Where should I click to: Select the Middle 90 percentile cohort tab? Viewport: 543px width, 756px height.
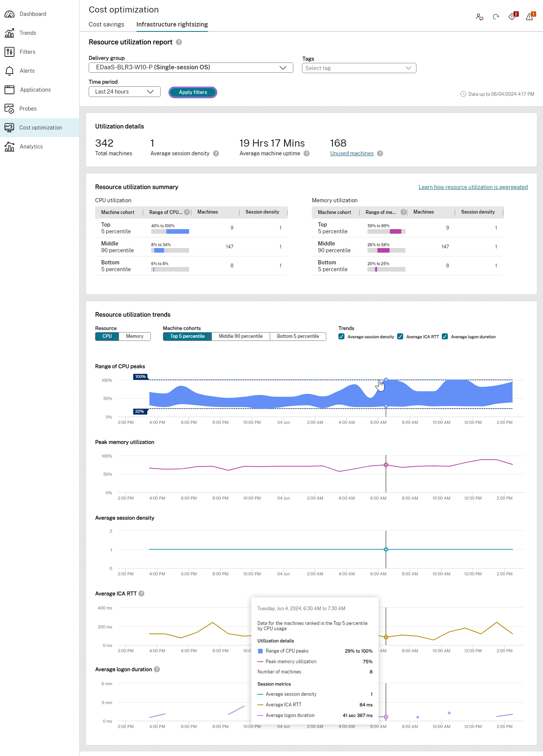241,336
